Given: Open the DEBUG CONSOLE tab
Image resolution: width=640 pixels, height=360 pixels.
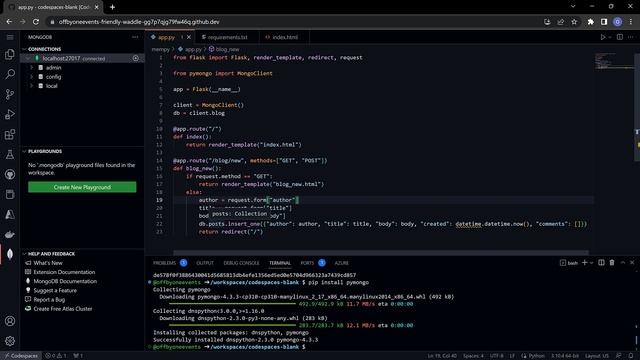Looking at the screenshot, I should [x=241, y=263].
